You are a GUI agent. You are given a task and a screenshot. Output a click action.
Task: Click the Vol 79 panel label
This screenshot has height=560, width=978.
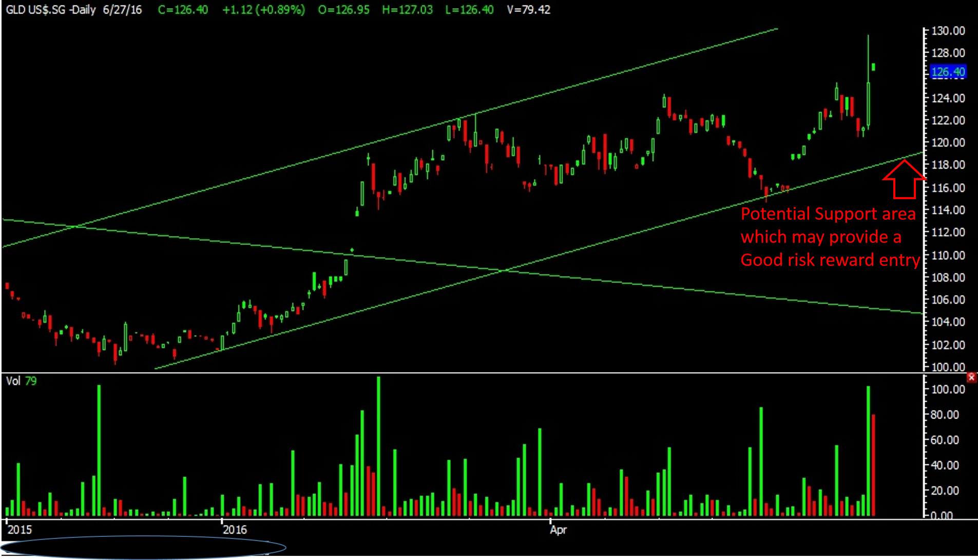[21, 381]
